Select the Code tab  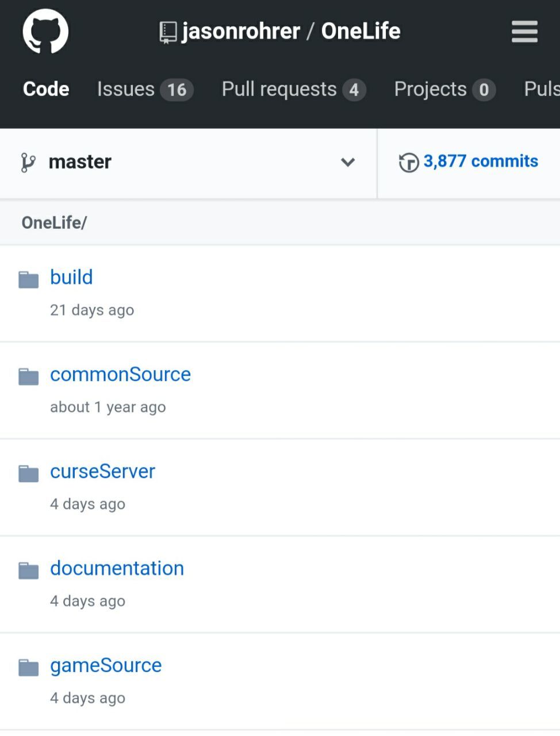click(x=46, y=89)
